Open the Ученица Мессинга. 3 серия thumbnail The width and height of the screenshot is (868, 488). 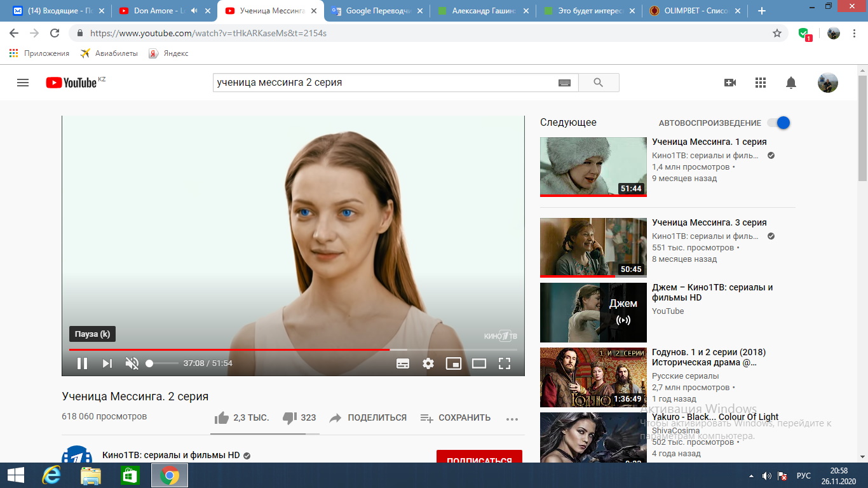(593, 247)
